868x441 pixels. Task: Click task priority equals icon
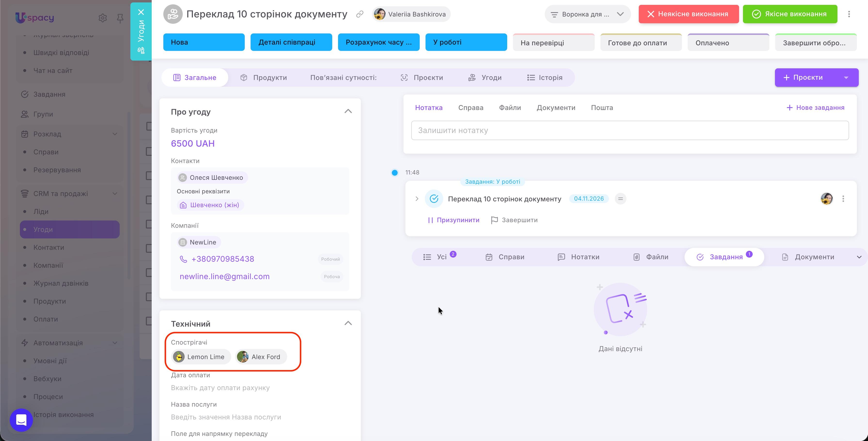[x=620, y=199]
